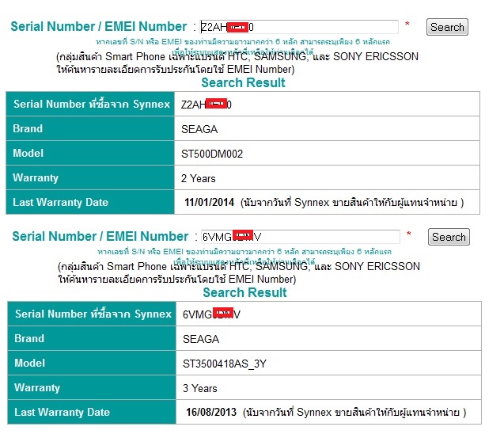Click the 2 Years warranty value

pyautogui.click(x=199, y=177)
